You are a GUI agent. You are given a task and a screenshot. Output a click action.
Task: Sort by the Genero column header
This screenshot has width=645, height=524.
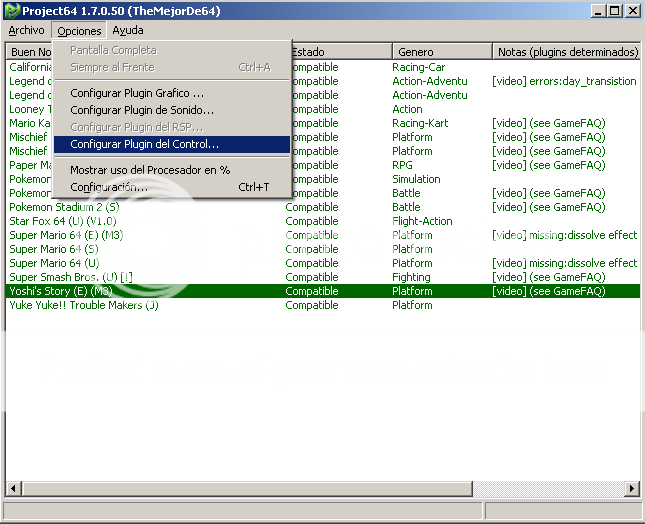(442, 52)
